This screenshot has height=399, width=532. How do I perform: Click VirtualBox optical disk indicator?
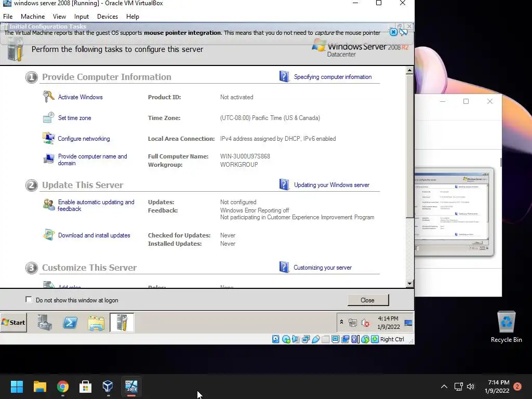coord(286,339)
